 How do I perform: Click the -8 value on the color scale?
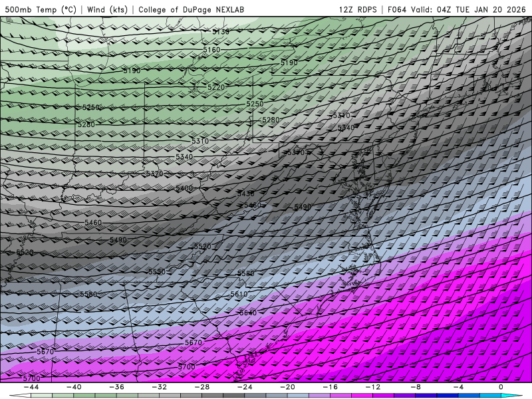tap(416, 387)
